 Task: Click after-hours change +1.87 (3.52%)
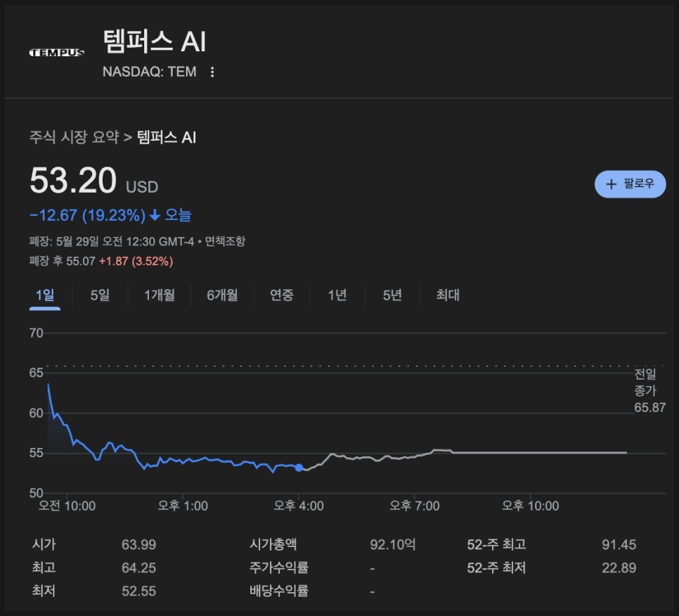coord(136,261)
